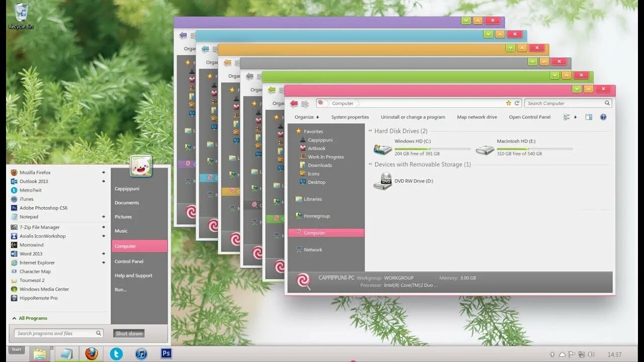644x362 pixels.
Task: Open Control Panel from Start menu
Action: click(x=129, y=261)
